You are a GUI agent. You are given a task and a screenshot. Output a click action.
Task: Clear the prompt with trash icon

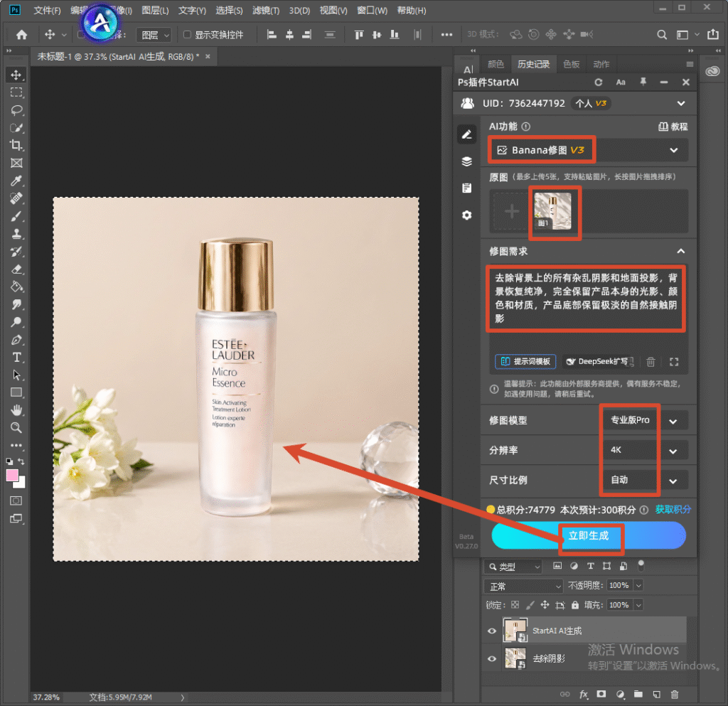coord(651,362)
